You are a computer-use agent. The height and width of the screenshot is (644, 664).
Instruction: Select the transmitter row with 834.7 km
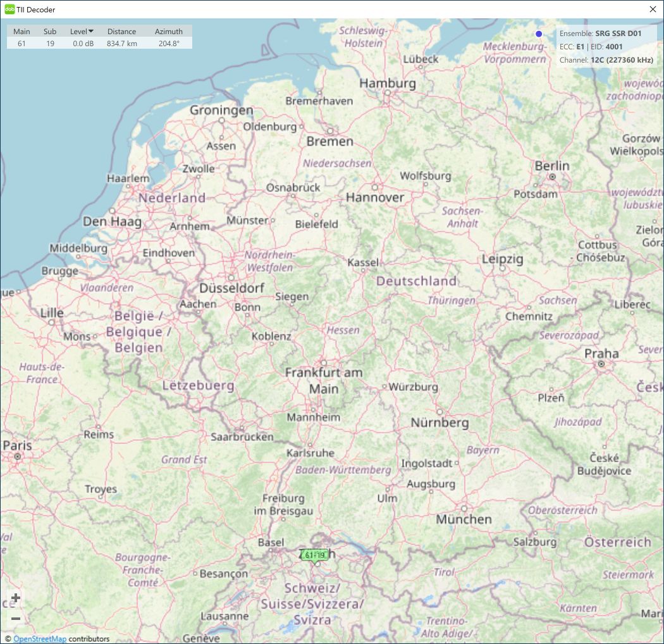point(99,43)
